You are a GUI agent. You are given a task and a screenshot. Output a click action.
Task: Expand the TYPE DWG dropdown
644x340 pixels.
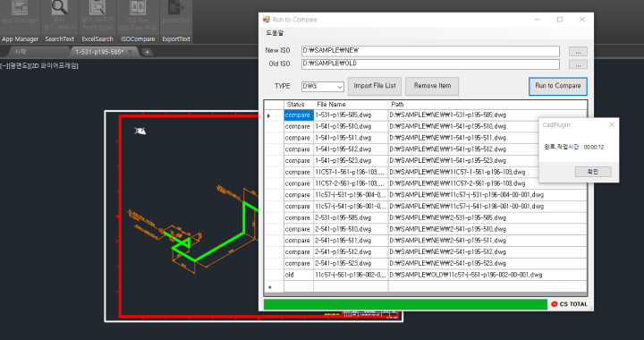[322, 86]
